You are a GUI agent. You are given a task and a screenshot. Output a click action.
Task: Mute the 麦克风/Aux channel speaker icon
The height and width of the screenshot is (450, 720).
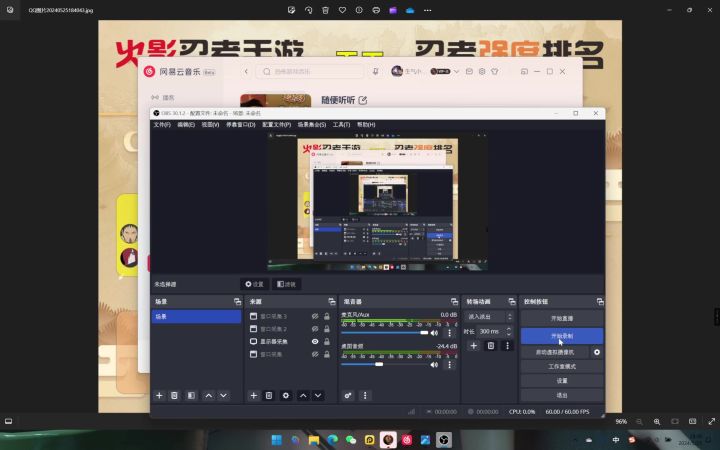(x=434, y=333)
